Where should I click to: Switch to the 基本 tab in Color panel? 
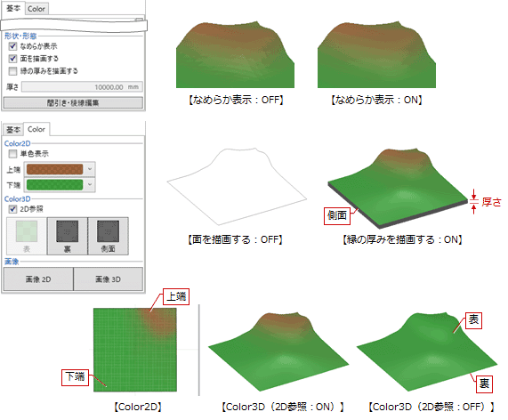tap(13, 130)
